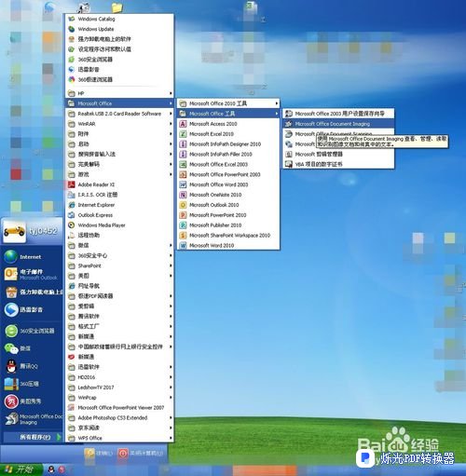Launch Microsoft Access 2010 icon
Viewport: 466px width, 476px height.
[x=183, y=124]
